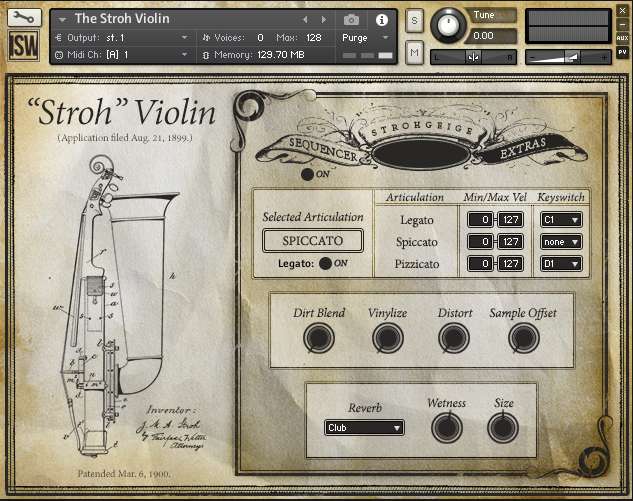This screenshot has height=501, width=633.
Task: Take a snapshot with camera icon
Action: 351,19
